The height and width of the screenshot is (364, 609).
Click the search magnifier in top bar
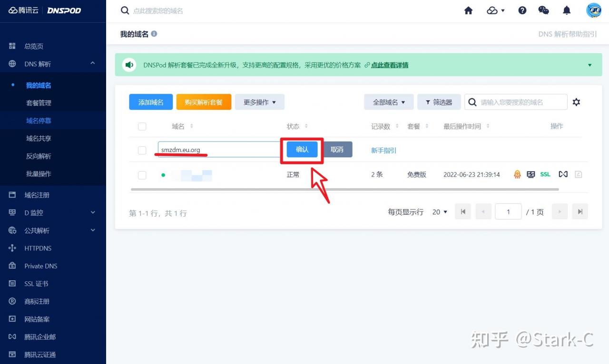click(125, 10)
